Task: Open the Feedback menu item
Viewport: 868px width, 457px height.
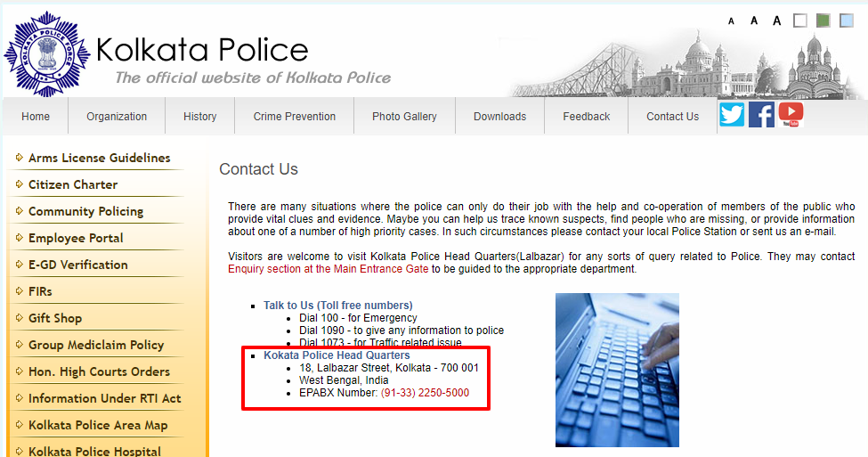Action: pos(586,117)
